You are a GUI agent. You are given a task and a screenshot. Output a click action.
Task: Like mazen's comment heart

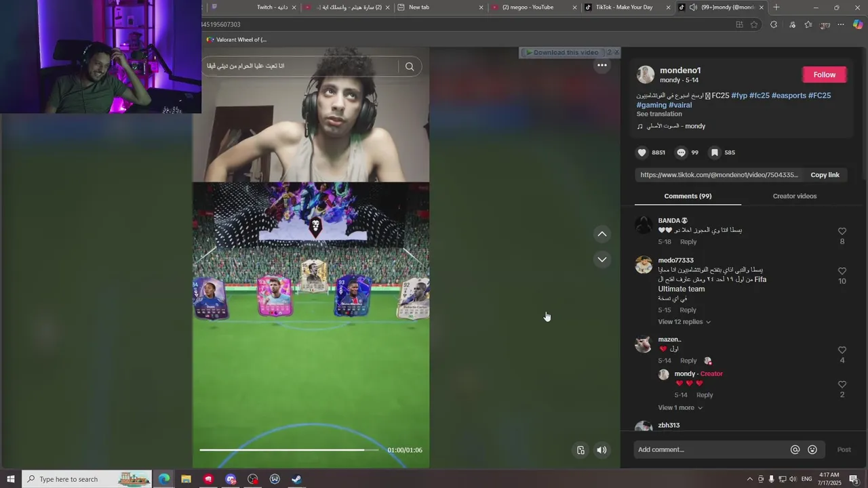click(x=842, y=350)
